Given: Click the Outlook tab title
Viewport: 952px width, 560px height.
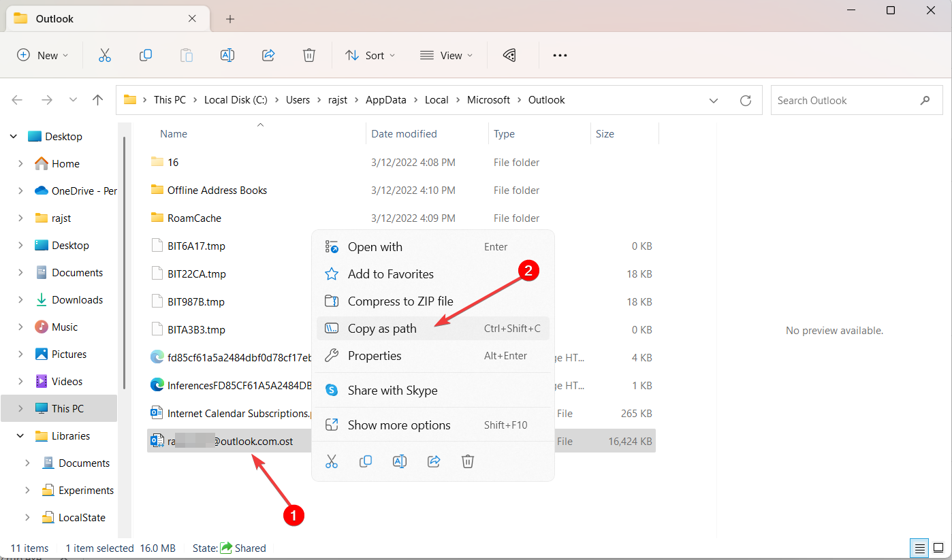Looking at the screenshot, I should (54, 19).
